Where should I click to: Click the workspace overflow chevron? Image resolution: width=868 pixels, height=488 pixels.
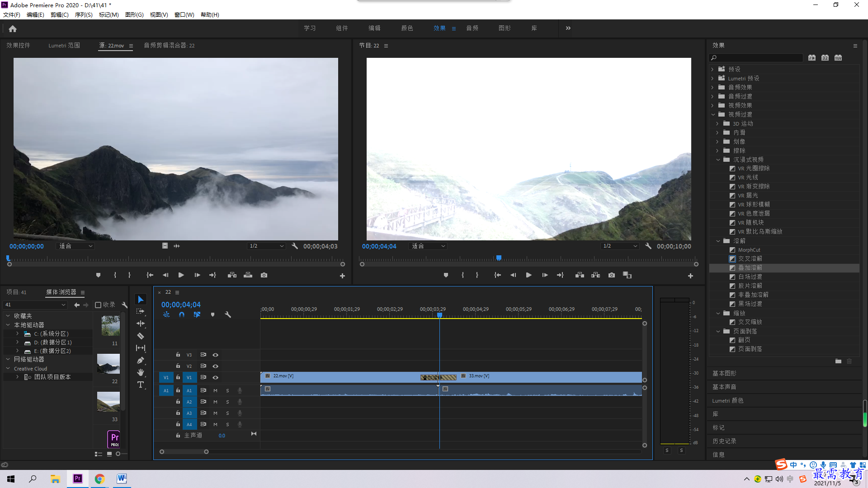click(568, 28)
